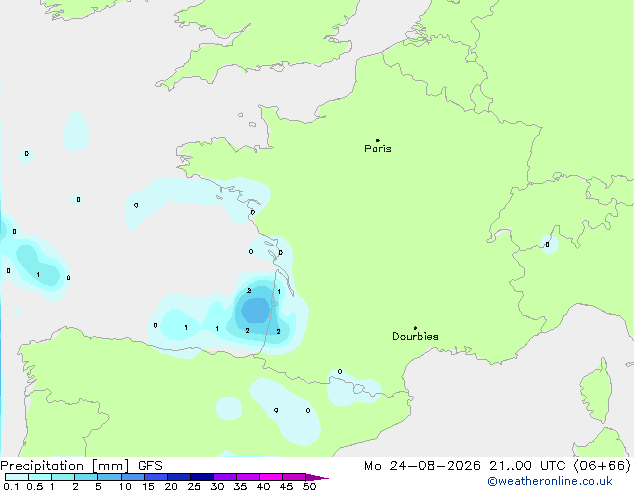This screenshot has height=490, width=634.
Task: Select the '30' legend scale label
Action: (x=218, y=486)
